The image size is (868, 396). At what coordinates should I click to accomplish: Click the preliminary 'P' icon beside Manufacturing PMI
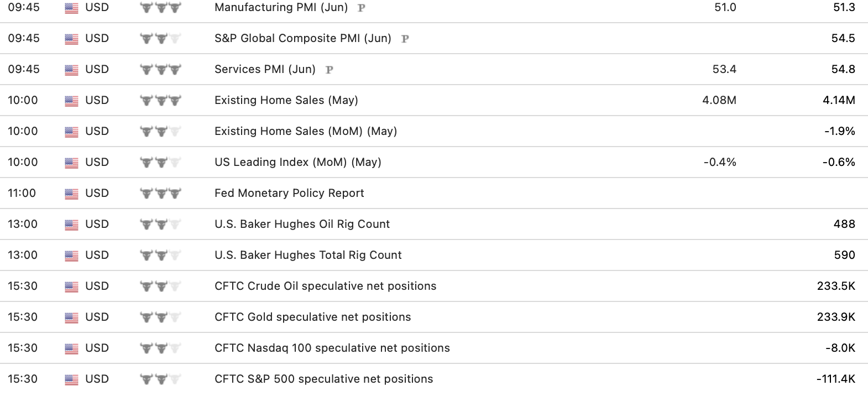coord(362,8)
